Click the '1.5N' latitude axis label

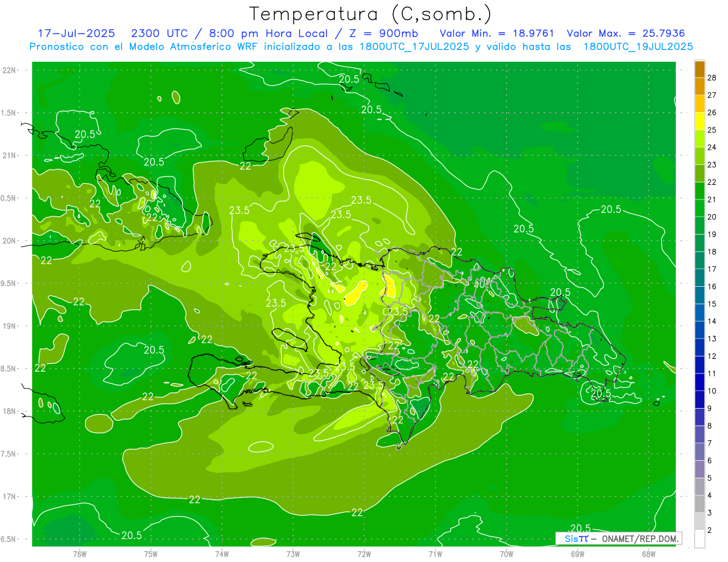10,113
